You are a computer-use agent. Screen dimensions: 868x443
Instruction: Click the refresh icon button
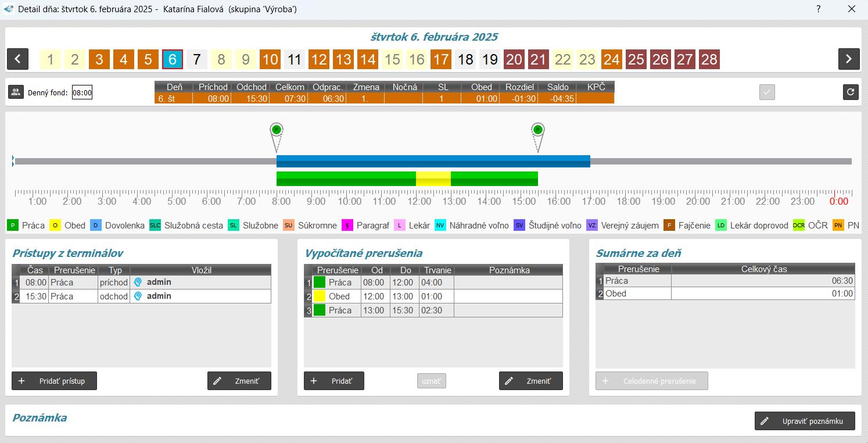(x=851, y=92)
